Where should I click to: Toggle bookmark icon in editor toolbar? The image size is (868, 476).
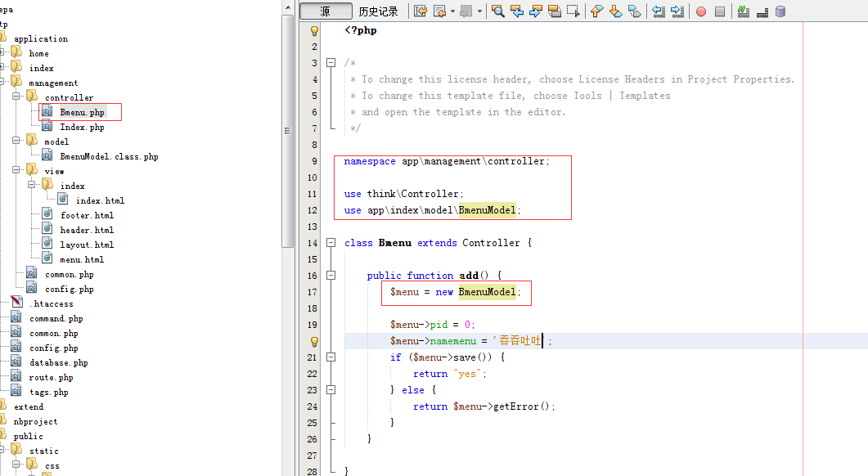point(635,11)
